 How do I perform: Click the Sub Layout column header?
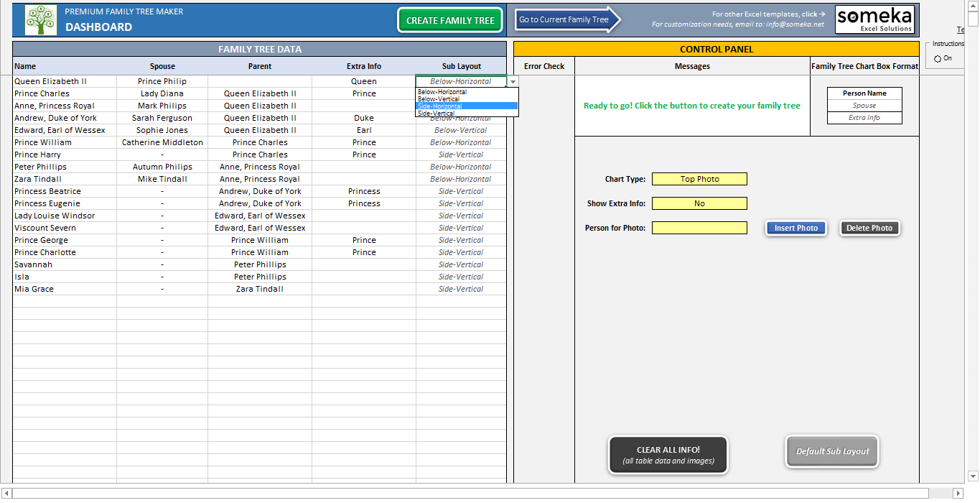coord(461,66)
